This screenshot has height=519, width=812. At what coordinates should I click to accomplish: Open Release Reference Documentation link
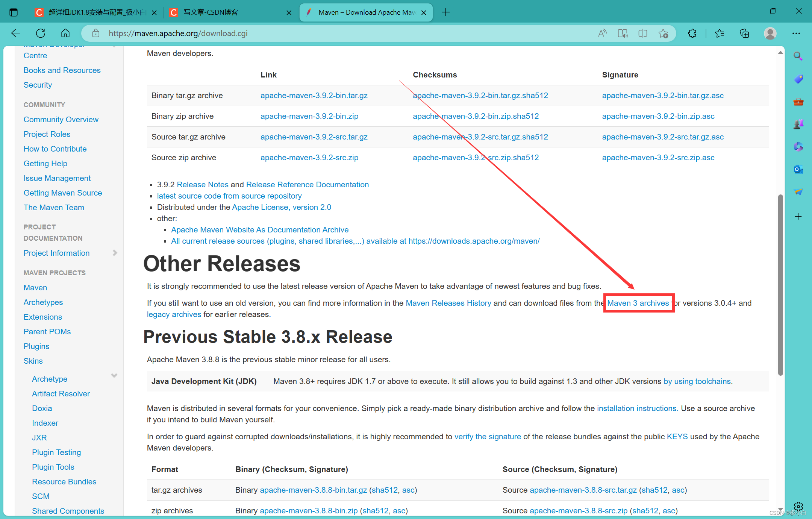tap(308, 185)
